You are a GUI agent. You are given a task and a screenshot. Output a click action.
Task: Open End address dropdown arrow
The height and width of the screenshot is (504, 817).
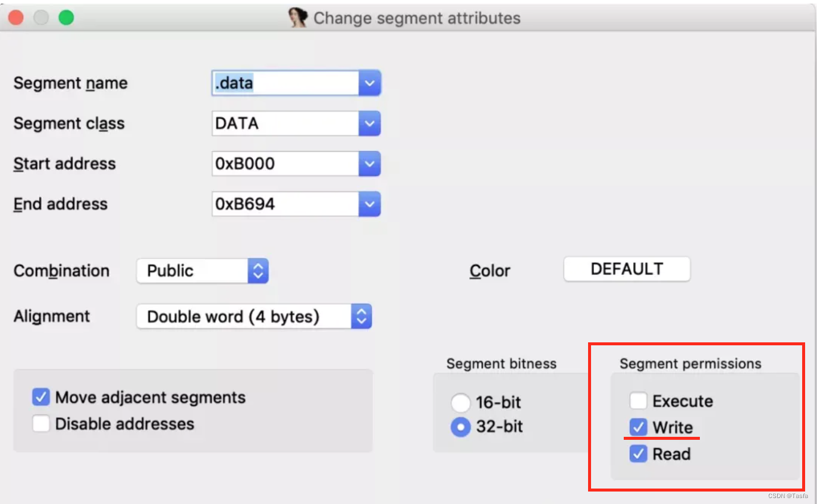click(x=369, y=204)
